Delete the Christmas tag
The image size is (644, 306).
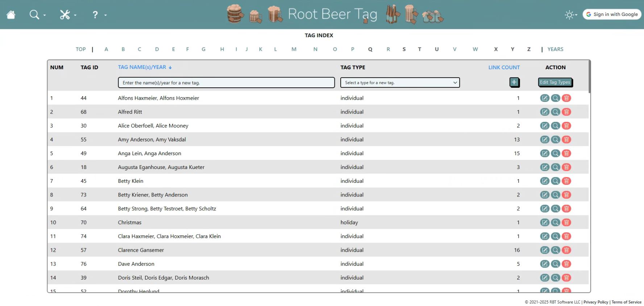[566, 223]
